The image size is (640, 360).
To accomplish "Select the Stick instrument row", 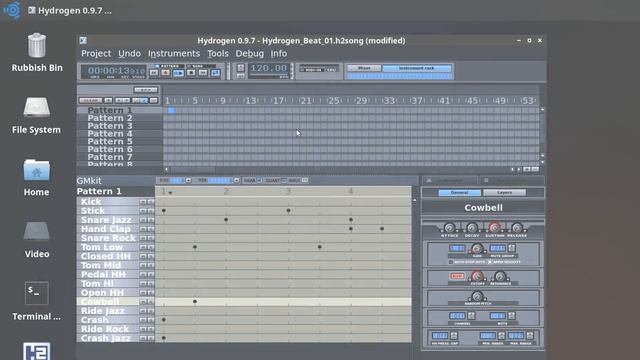I will coord(107,211).
